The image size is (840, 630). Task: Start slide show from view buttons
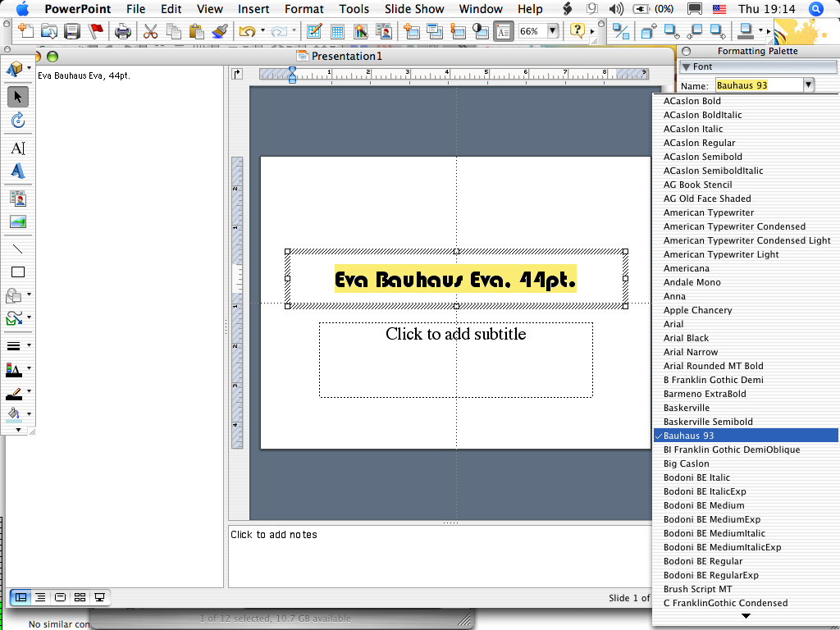click(99, 597)
